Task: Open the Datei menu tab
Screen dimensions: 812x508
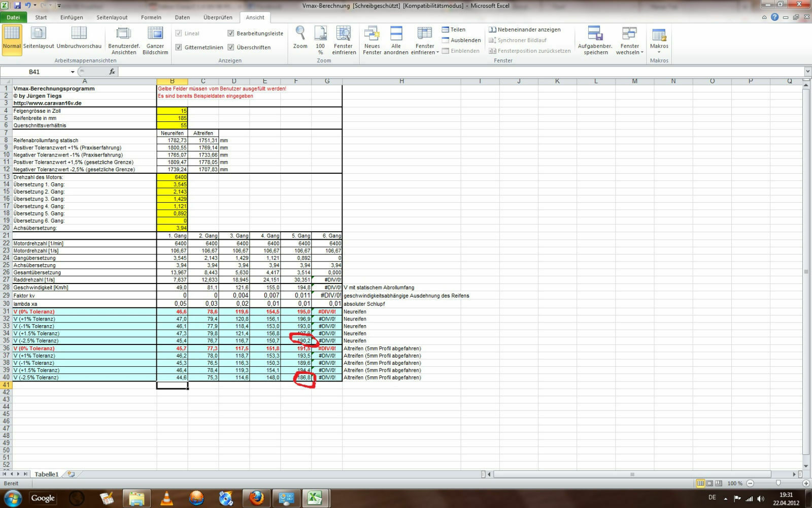Action: click(13, 17)
